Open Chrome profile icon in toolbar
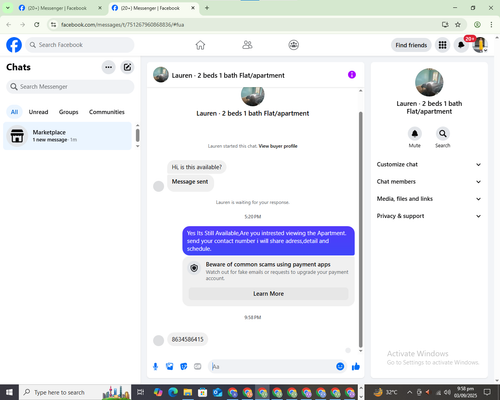The height and width of the screenshot is (400, 500). tap(477, 25)
